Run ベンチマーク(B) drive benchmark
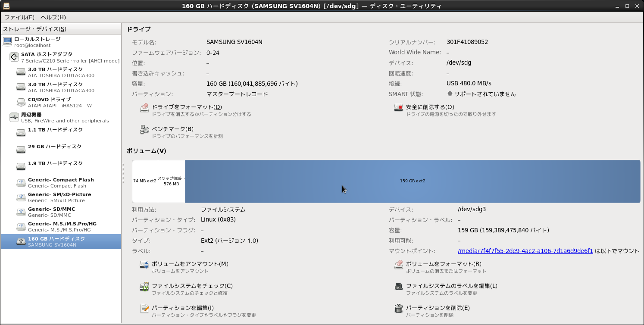This screenshot has height=325, width=644. (x=172, y=129)
